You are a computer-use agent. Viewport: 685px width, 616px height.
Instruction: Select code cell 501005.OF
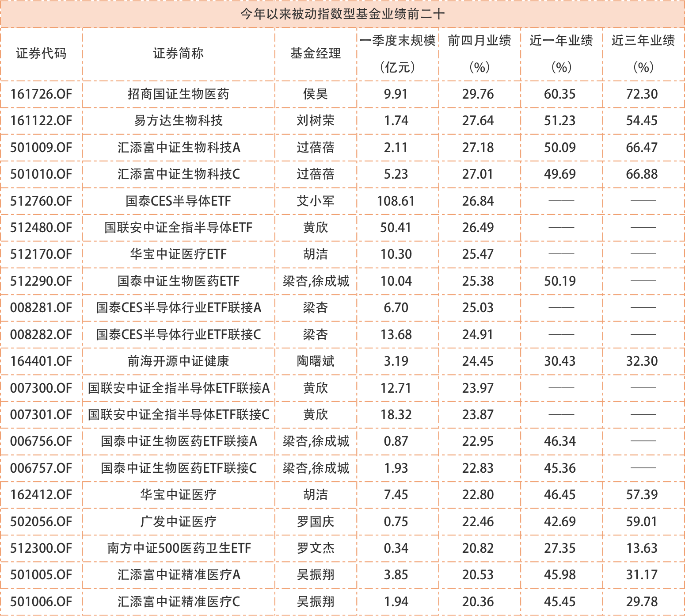41,575
